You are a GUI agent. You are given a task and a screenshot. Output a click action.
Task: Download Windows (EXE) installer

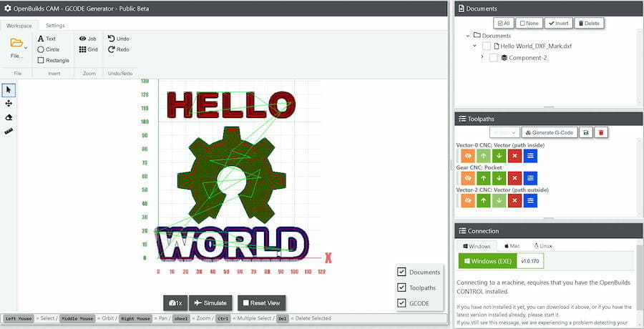(487, 261)
